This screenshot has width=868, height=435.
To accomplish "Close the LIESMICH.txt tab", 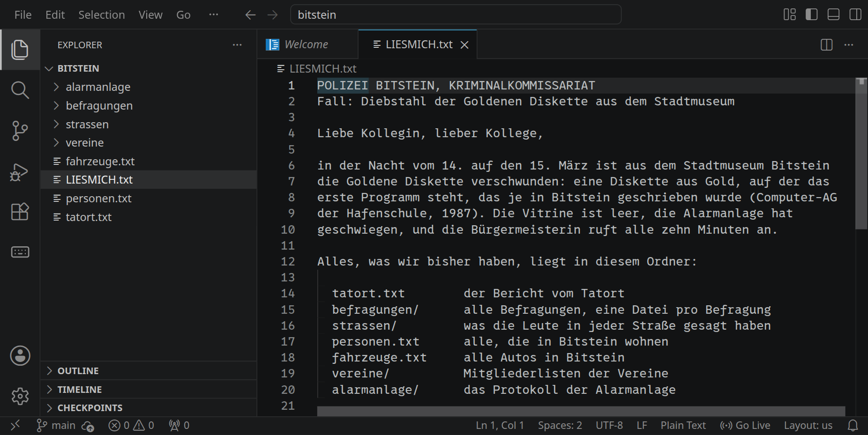I will (x=464, y=44).
